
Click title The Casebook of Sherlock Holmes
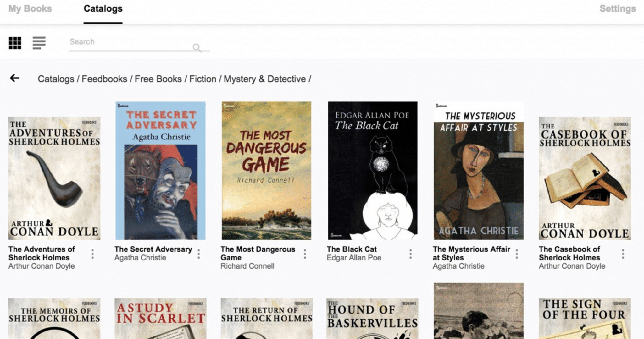coord(569,253)
